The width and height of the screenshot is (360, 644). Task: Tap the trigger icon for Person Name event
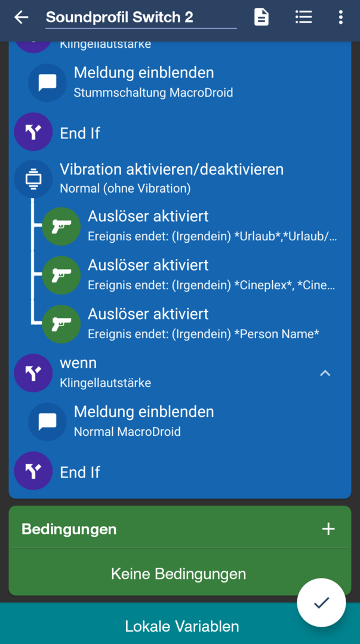61,324
